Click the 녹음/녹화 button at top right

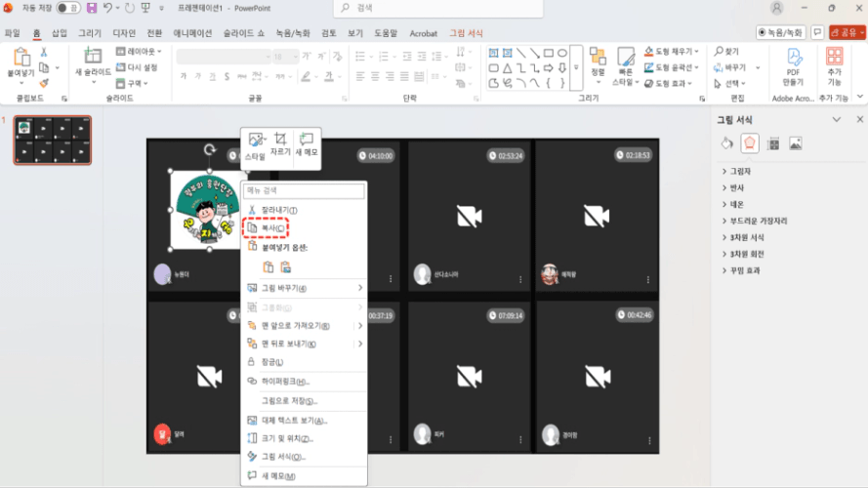(x=780, y=32)
